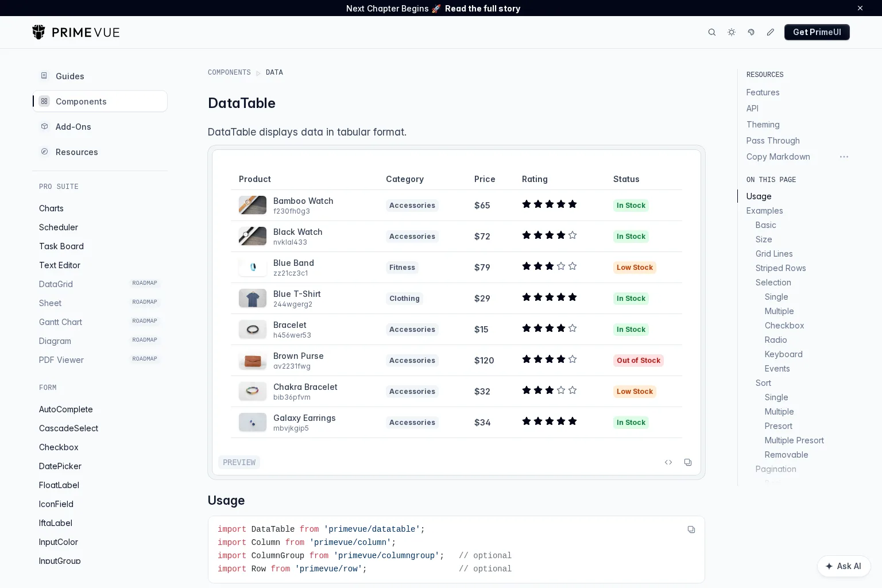Screen dimensions: 882x588
Task: Open the API resource link
Action: coord(752,109)
